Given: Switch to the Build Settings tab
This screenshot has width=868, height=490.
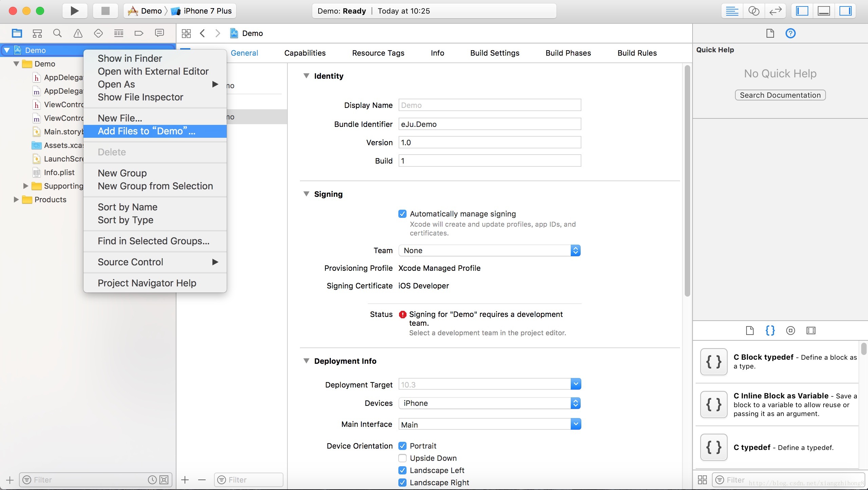Looking at the screenshot, I should pyautogui.click(x=495, y=53).
